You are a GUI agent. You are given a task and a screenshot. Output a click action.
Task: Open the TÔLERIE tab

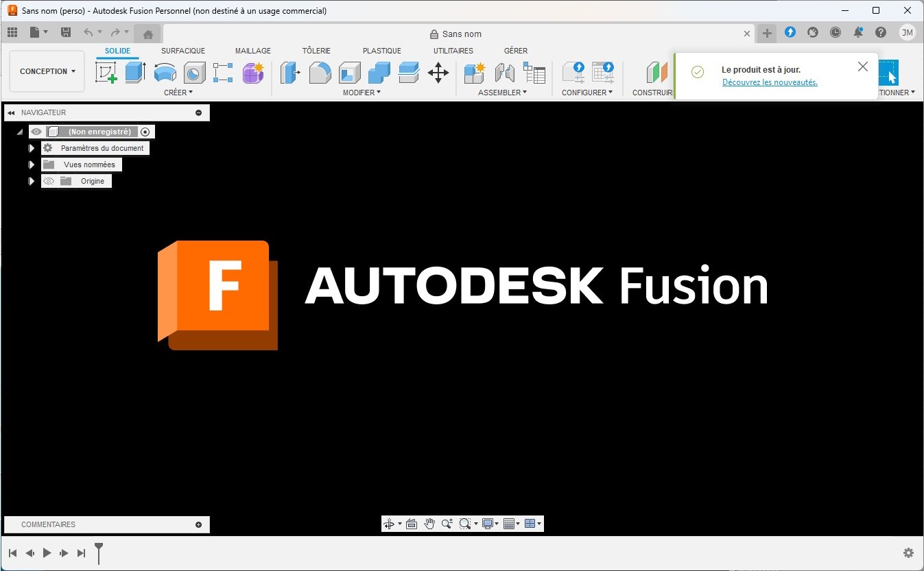click(316, 51)
